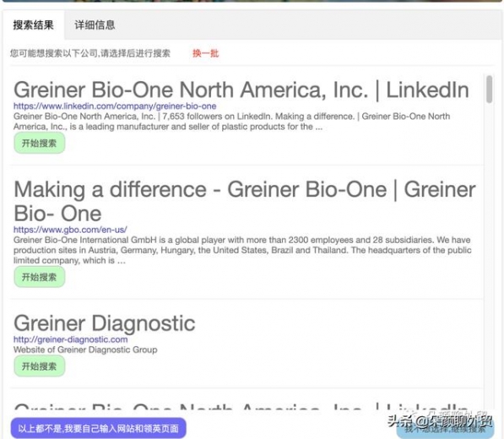Open the linkedin.com/company/greiner-bio-one URL

click(115, 106)
